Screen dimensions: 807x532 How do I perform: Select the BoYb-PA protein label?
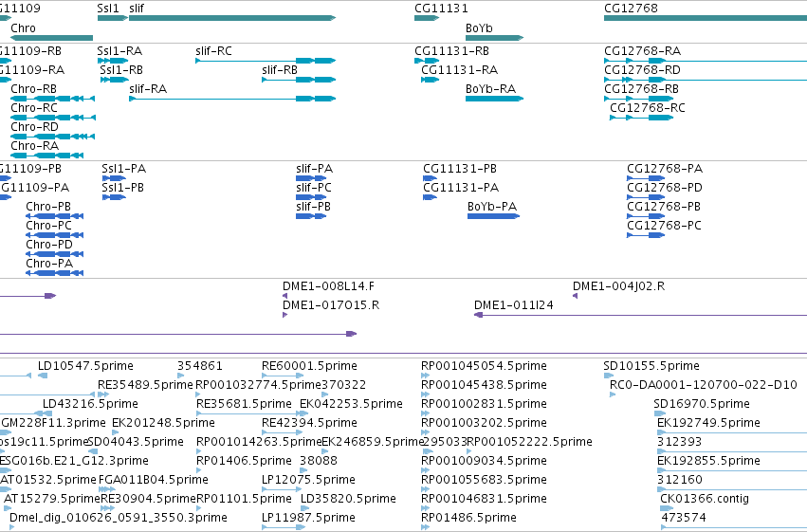coord(492,207)
